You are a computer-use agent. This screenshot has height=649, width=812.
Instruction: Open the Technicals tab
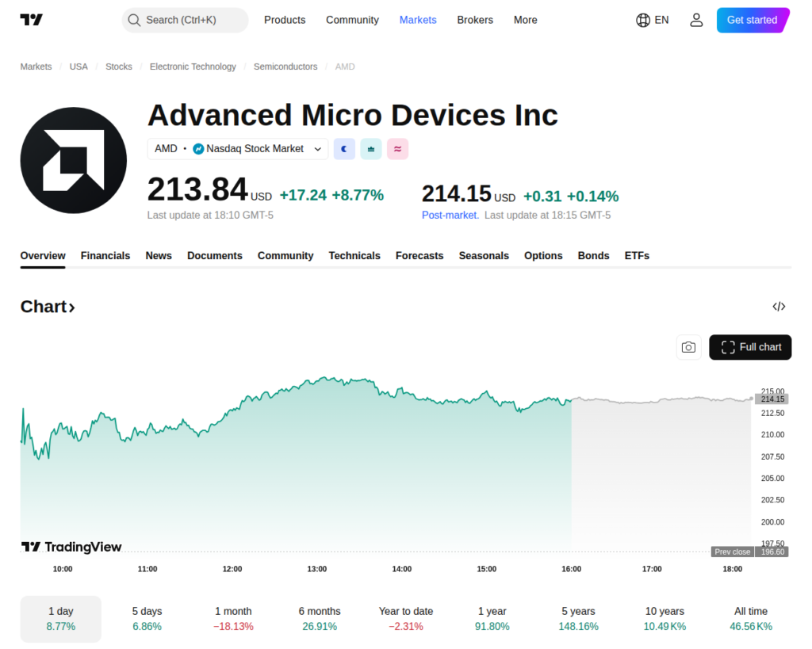coord(354,255)
